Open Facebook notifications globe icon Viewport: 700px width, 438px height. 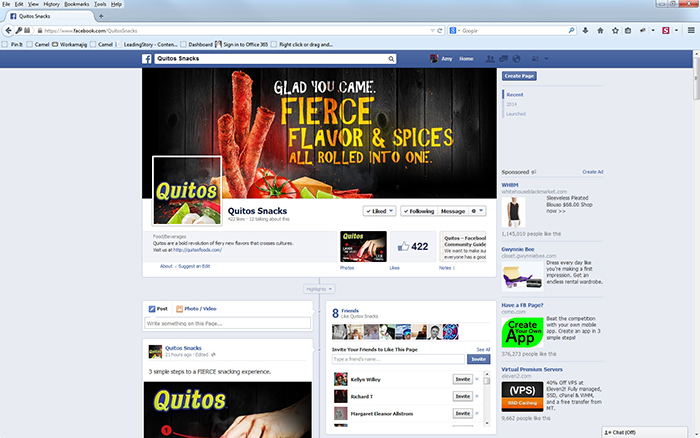click(x=517, y=58)
